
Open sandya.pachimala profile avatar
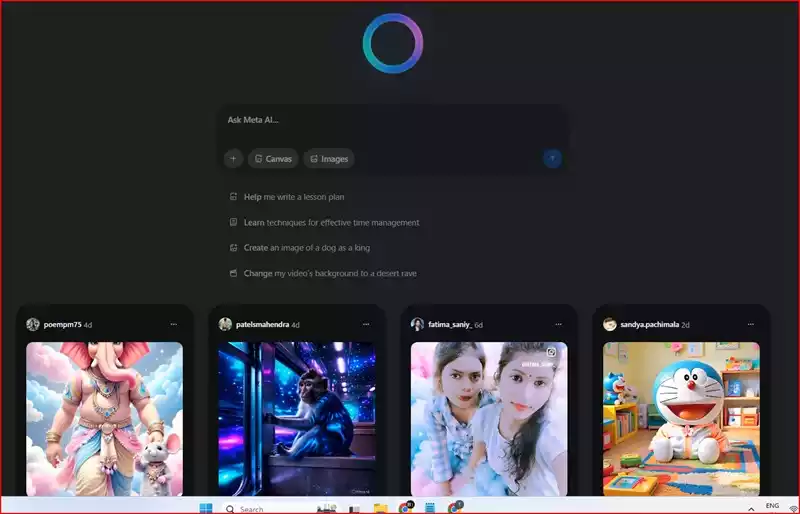(x=610, y=324)
